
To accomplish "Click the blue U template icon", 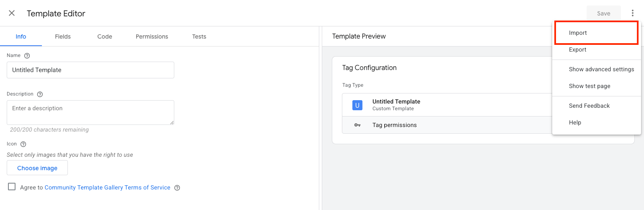I will [x=357, y=105].
